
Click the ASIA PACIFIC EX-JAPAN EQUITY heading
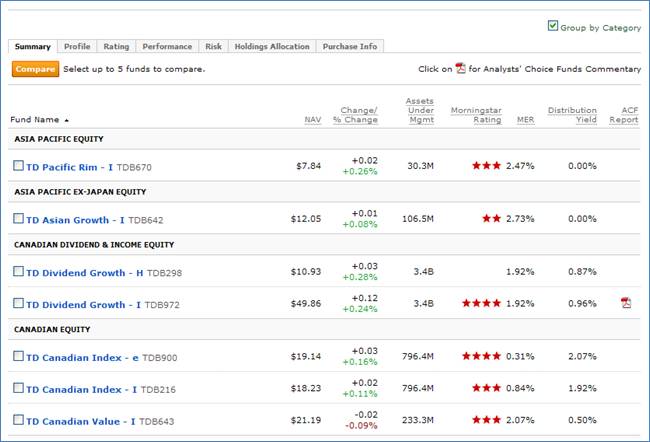[x=80, y=192]
